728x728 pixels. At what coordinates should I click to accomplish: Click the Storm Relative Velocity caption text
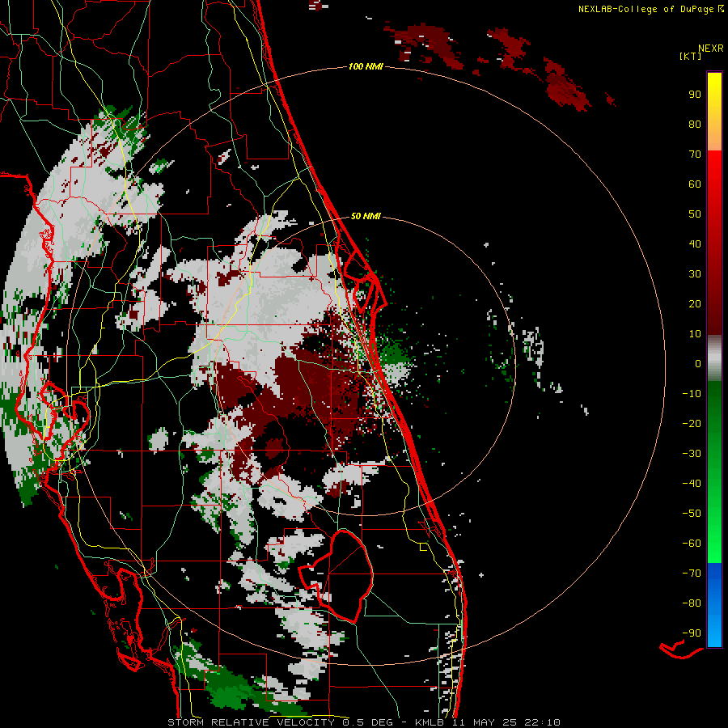point(363,722)
